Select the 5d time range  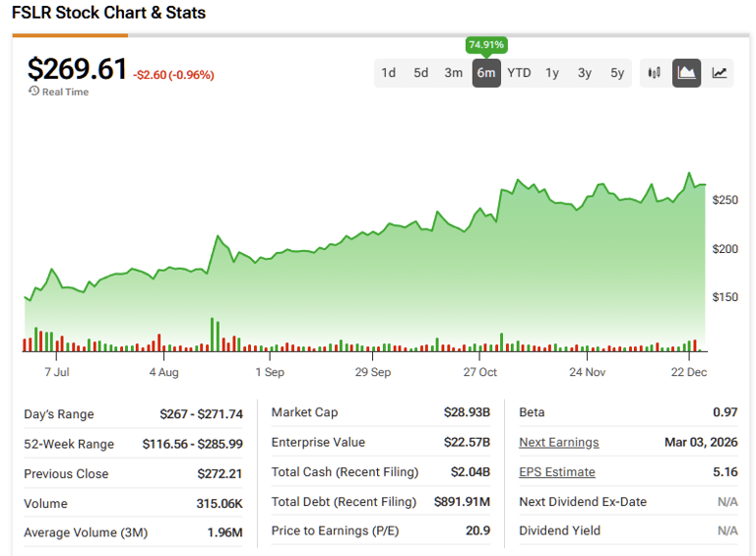421,73
